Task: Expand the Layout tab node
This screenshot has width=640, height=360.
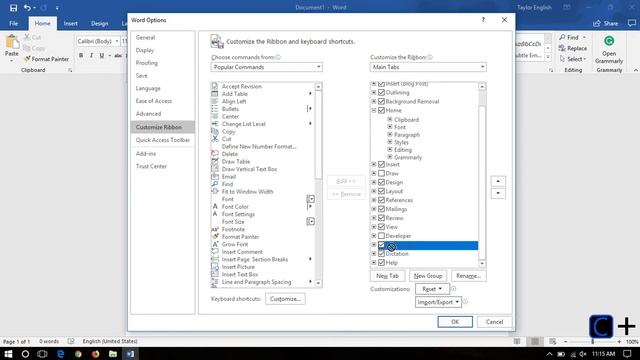Action: click(373, 191)
